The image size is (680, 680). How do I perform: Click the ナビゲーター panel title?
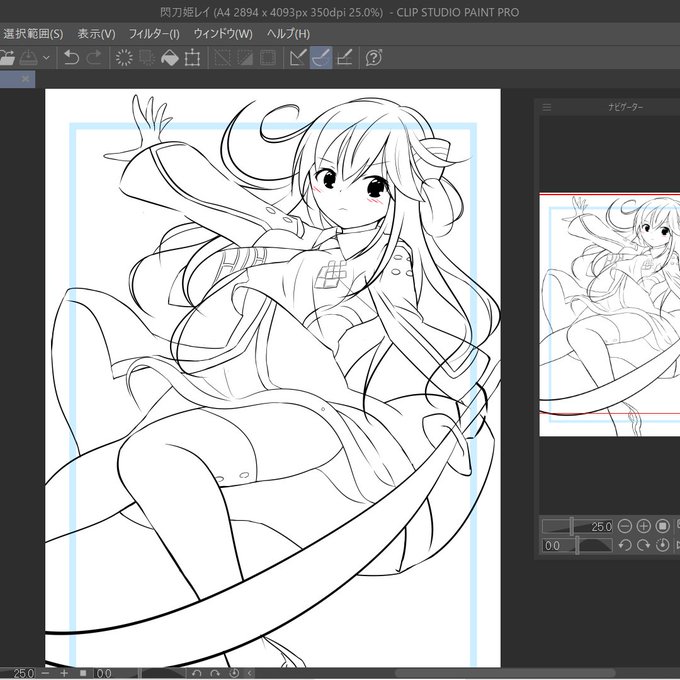pos(625,107)
